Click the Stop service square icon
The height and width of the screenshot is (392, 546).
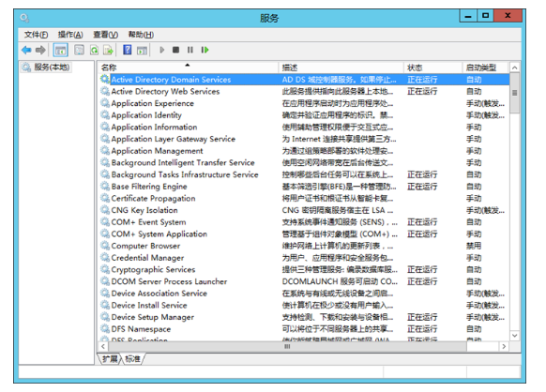point(175,50)
